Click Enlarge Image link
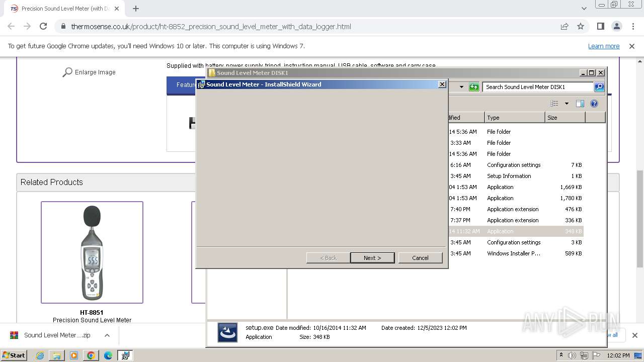 [89, 72]
